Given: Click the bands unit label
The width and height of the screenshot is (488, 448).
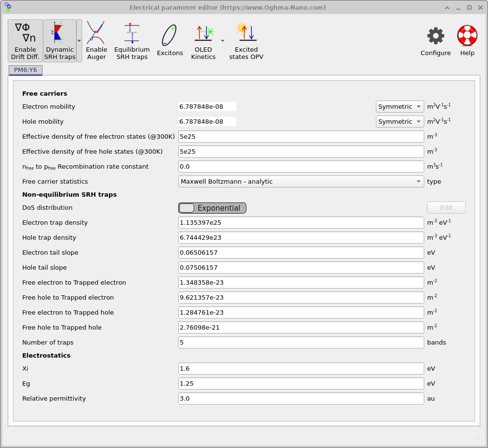Looking at the screenshot, I should point(436,343).
